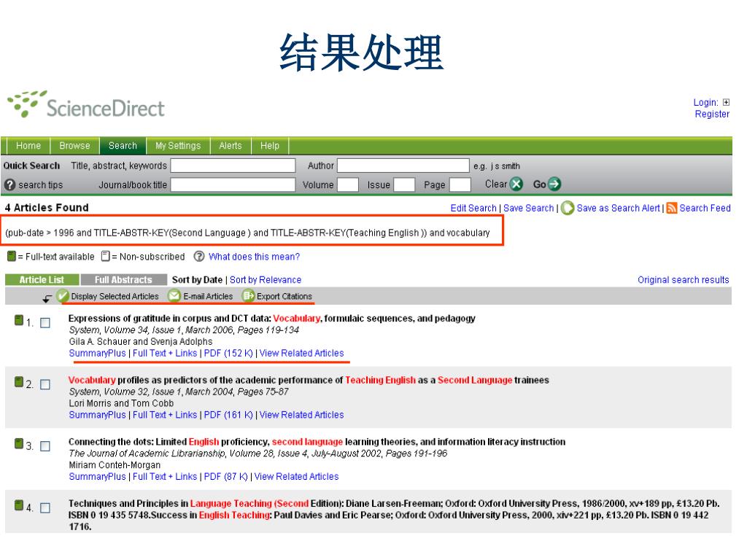Screen dimensions: 747x560
Task: Click the Export Citations icon
Action: pos(248,296)
